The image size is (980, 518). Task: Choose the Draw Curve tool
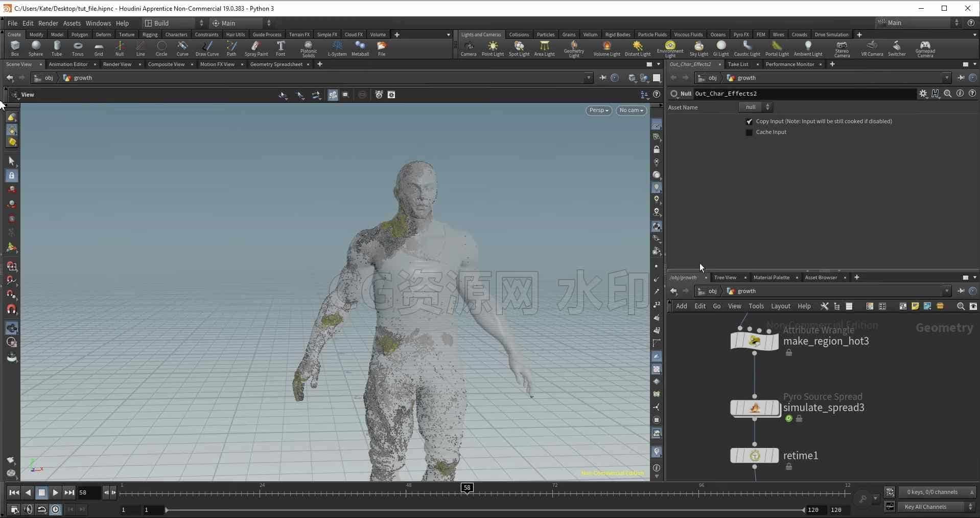click(207, 48)
